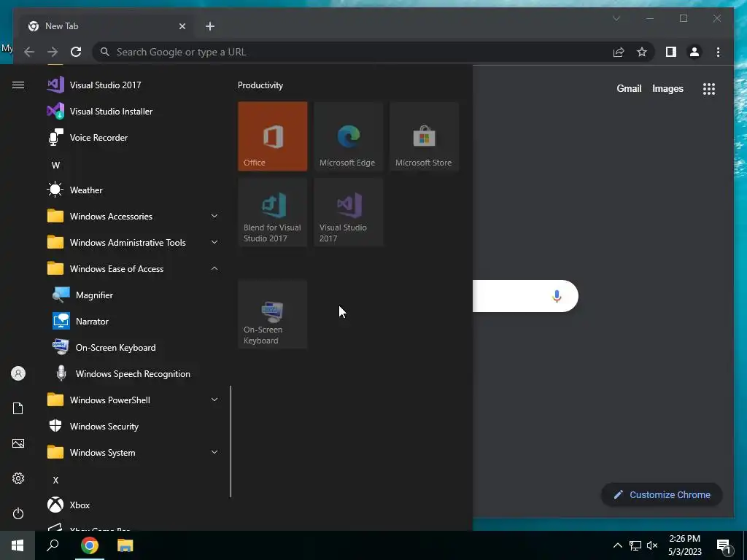Open the Microsoft Edge tile
This screenshot has width=747, height=560.
click(348, 136)
